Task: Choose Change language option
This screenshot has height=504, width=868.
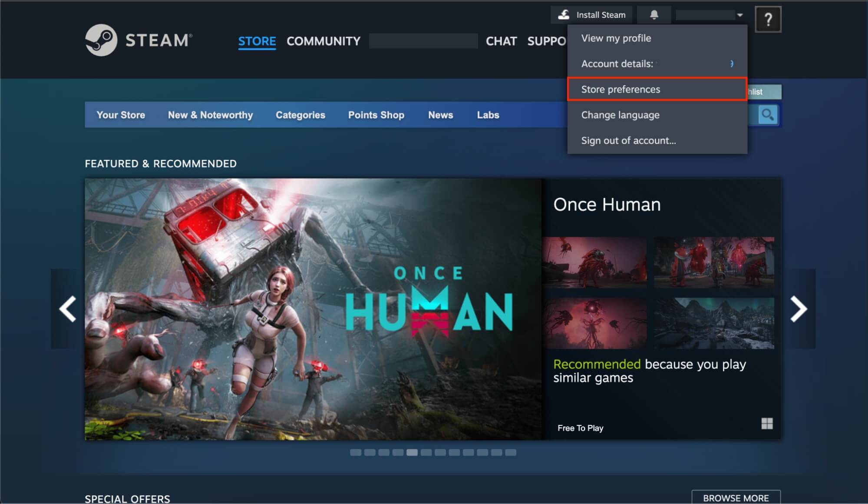Action: point(657,115)
